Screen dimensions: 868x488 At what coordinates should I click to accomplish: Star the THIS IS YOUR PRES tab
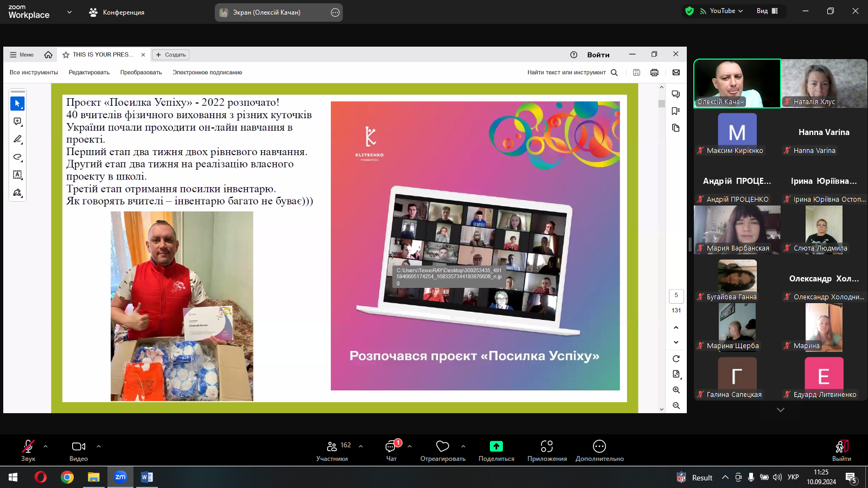pos(66,55)
